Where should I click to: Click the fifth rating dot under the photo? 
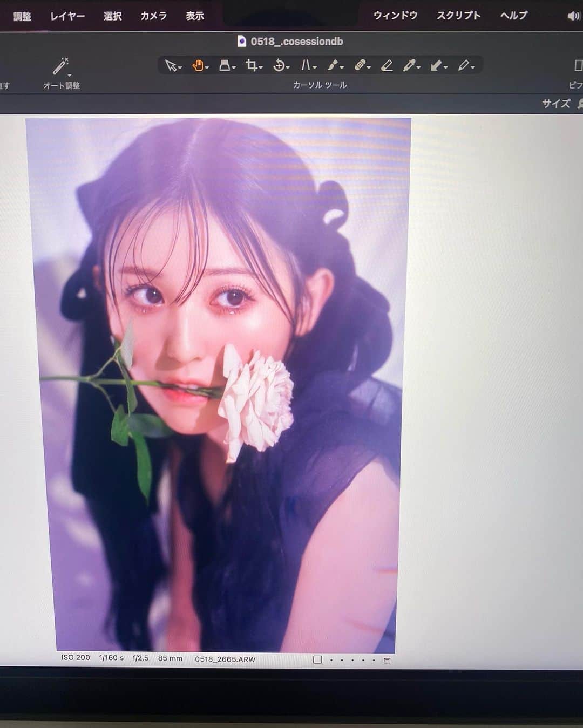click(x=374, y=660)
